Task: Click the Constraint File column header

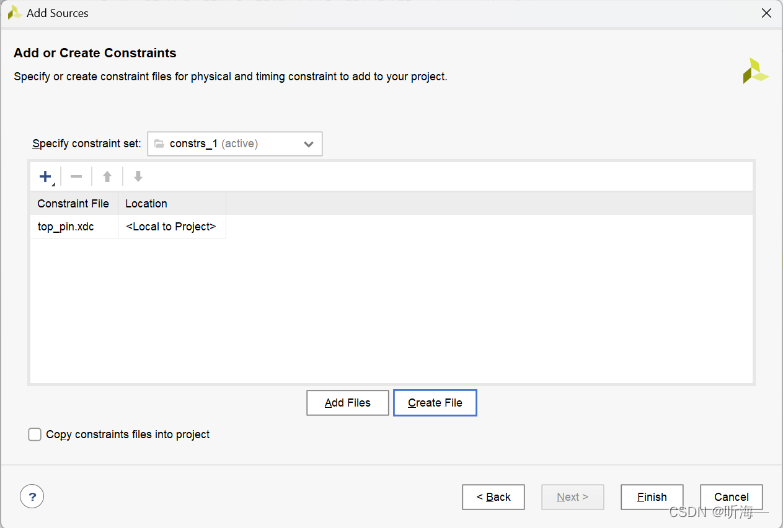Action: 73,204
